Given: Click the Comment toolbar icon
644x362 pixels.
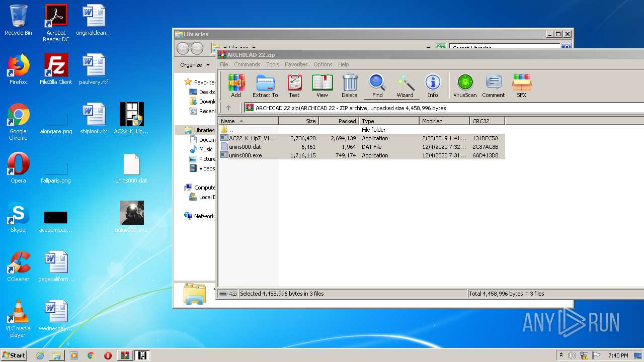Looking at the screenshot, I should tap(494, 86).
